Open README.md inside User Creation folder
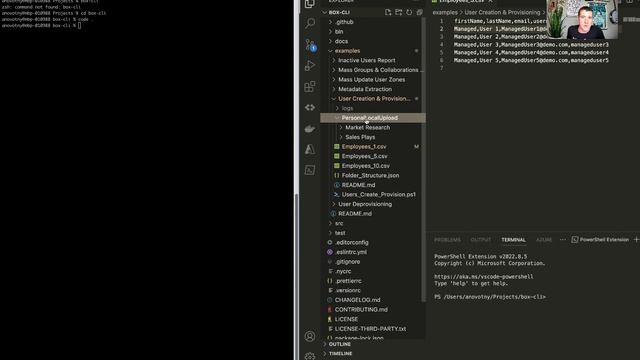Screen dimensions: 640x360 pyautogui.click(x=358, y=185)
